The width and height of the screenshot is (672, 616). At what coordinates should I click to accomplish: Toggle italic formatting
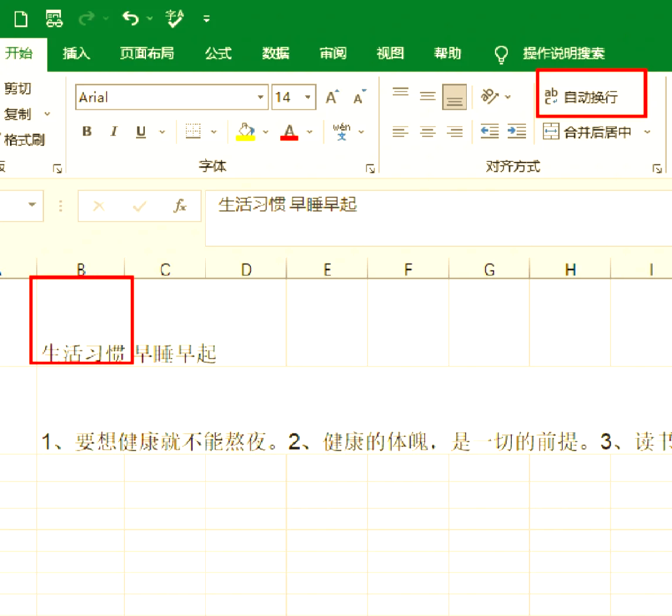114,131
